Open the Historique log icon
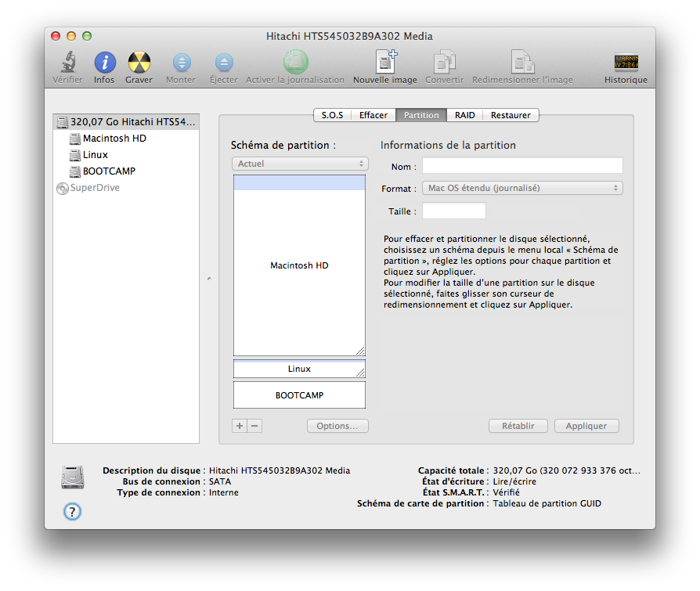 626,63
